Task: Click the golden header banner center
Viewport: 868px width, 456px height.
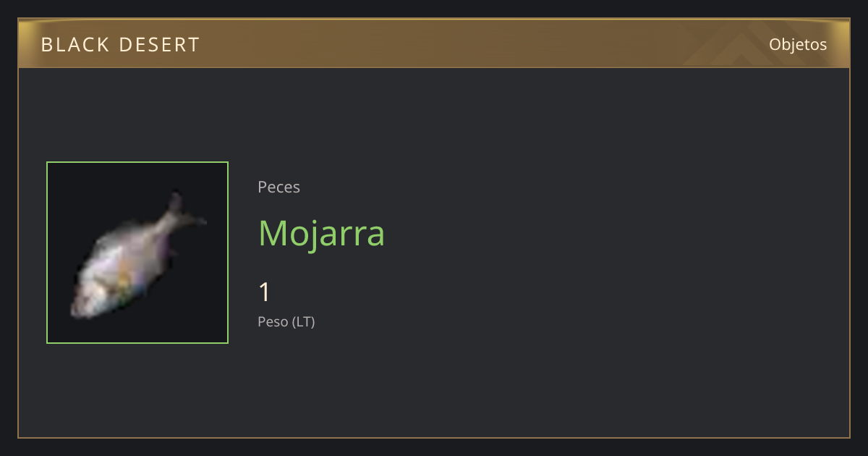Action: [x=434, y=43]
